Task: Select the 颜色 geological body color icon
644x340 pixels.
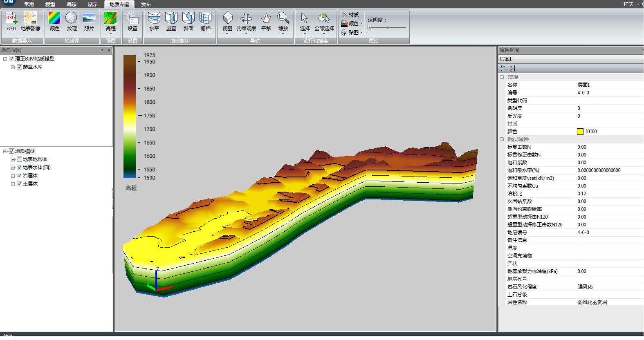Action: 54,19
